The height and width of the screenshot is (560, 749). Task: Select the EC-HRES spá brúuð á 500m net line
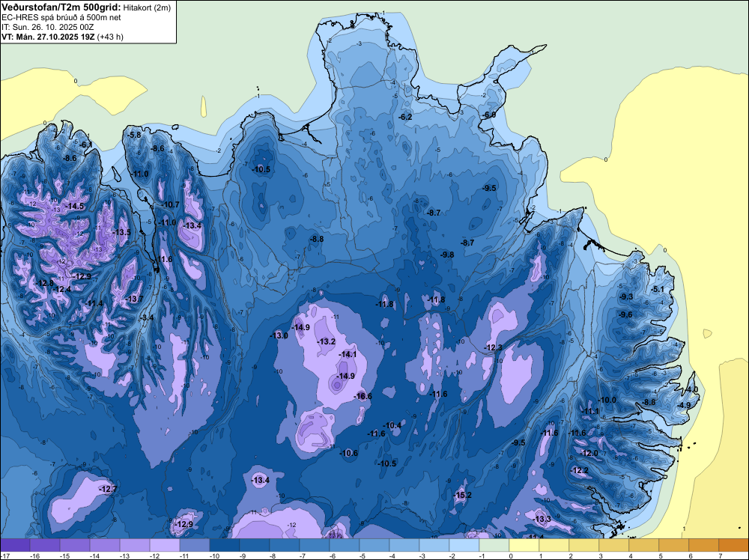[x=61, y=18]
